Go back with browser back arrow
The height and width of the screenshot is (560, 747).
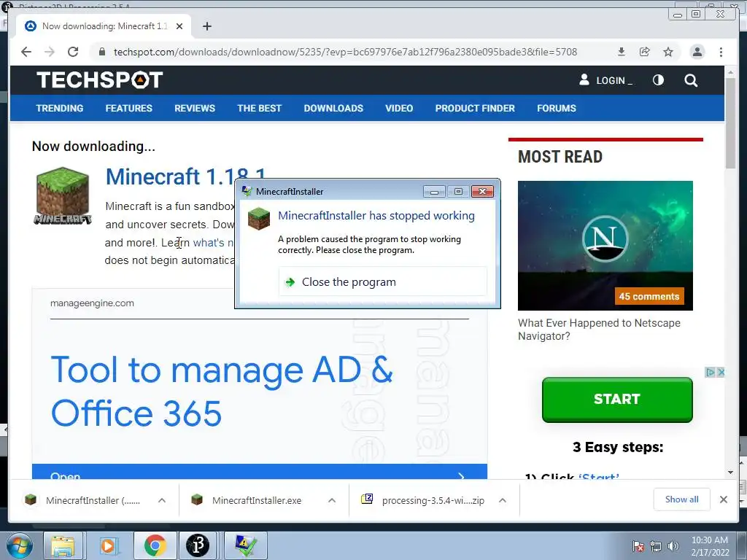tap(26, 52)
